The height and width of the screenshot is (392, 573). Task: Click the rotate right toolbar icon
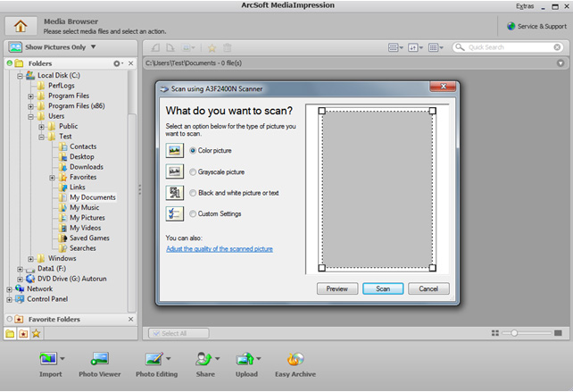point(170,47)
